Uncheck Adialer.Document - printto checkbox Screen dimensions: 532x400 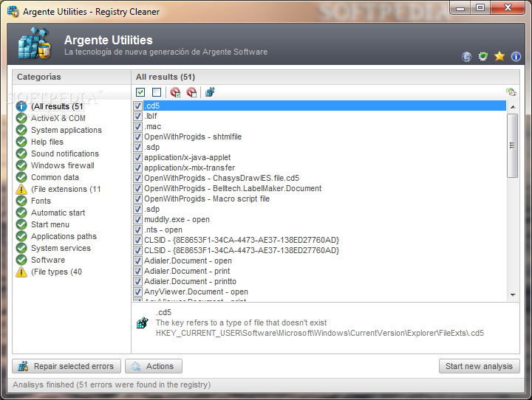[137, 282]
